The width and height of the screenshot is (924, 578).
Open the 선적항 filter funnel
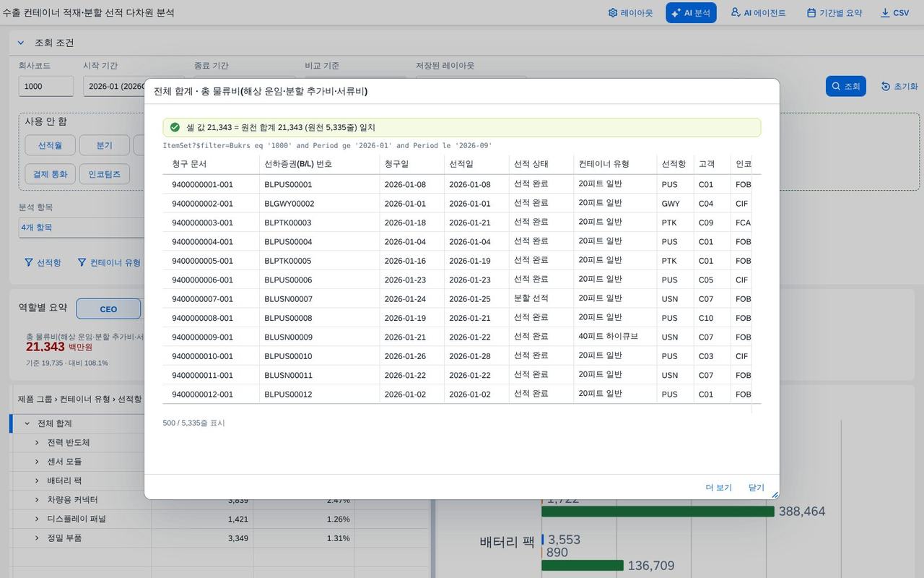[29, 262]
